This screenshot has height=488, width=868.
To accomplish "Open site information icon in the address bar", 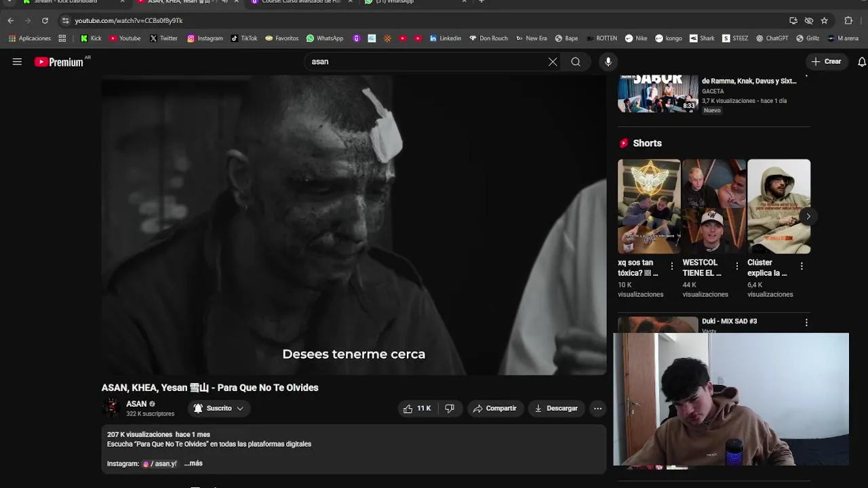I will click(x=65, y=20).
